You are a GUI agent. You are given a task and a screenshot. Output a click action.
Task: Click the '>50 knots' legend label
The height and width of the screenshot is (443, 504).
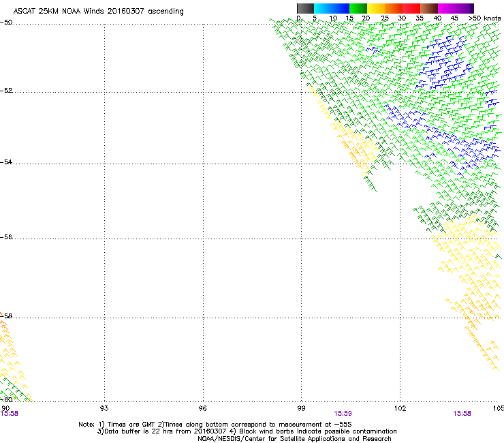[x=484, y=18]
